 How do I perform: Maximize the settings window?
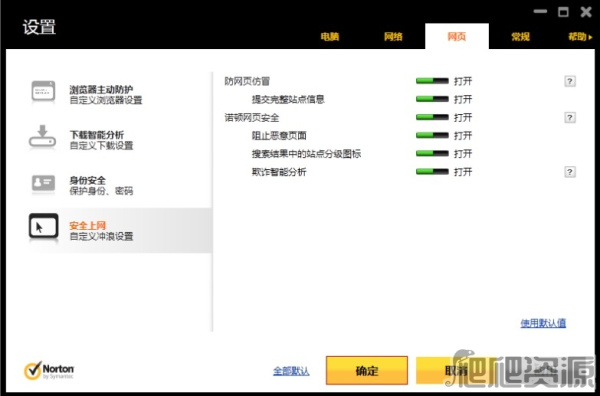563,11
